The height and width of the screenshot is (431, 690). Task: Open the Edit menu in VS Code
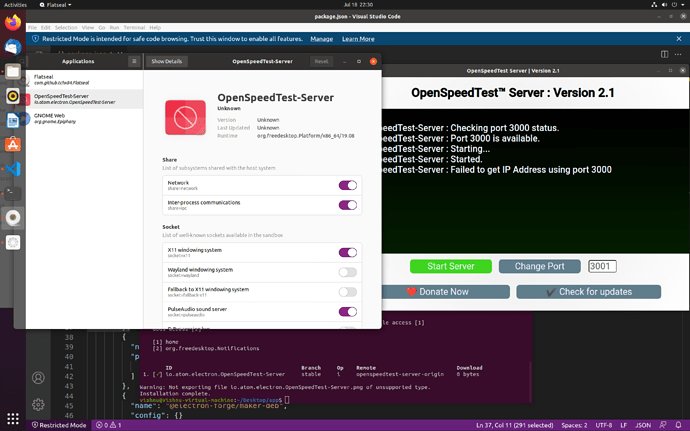coord(46,27)
